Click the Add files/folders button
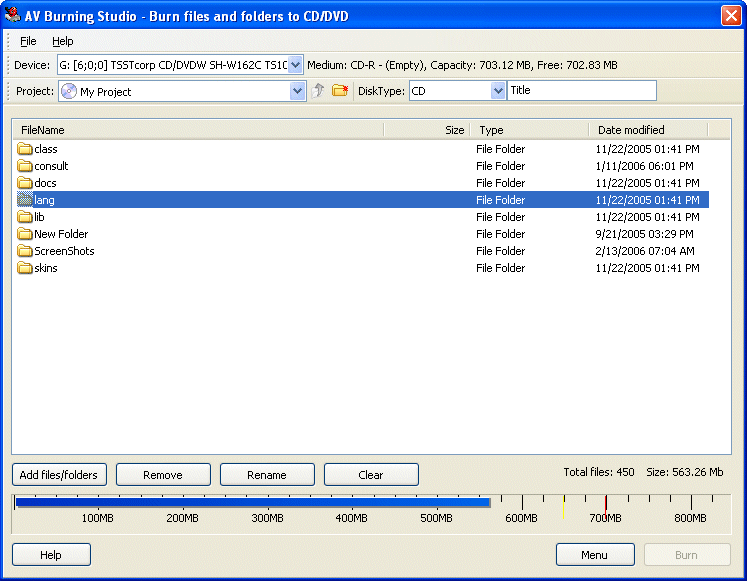747x581 pixels. pos(59,475)
